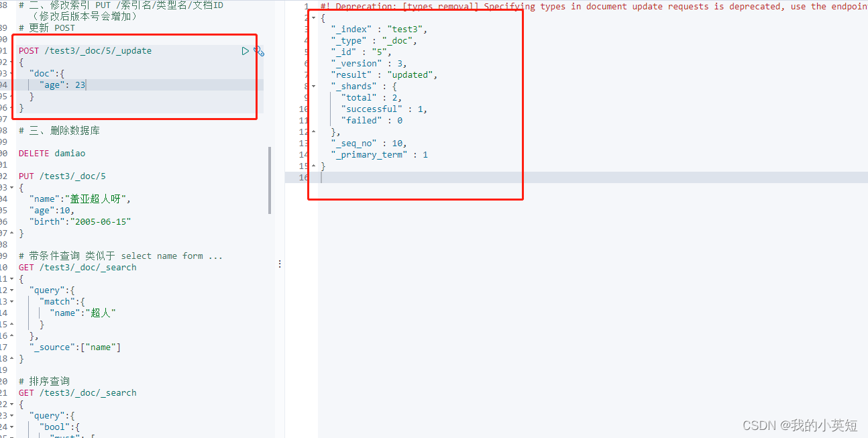This screenshot has width=868, height=438.
Task: Click the "_version" : 3 response line
Action: (x=369, y=64)
